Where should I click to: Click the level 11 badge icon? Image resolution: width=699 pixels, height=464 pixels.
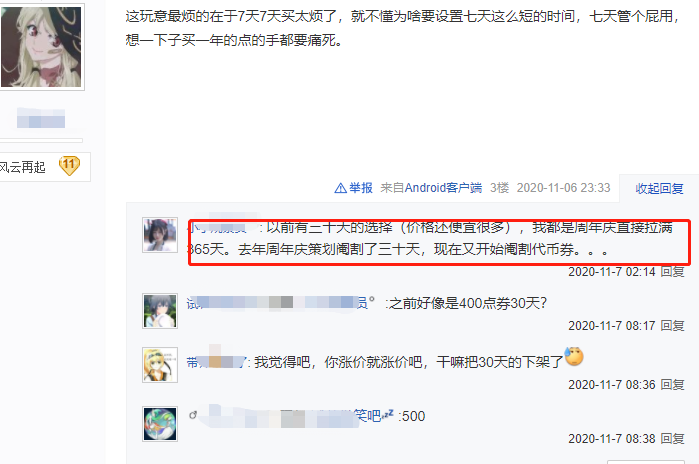[69, 166]
